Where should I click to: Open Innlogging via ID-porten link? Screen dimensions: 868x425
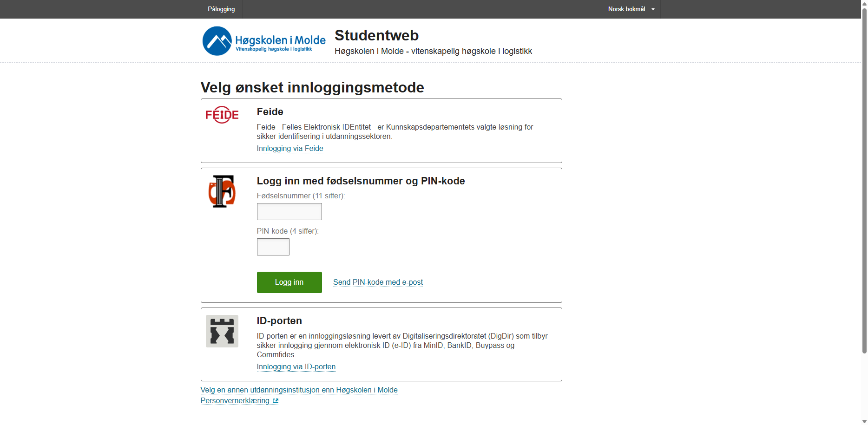tap(296, 367)
